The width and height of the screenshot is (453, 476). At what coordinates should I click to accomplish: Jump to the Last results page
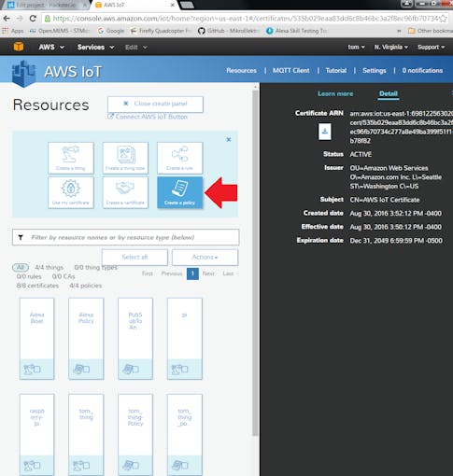(x=228, y=273)
